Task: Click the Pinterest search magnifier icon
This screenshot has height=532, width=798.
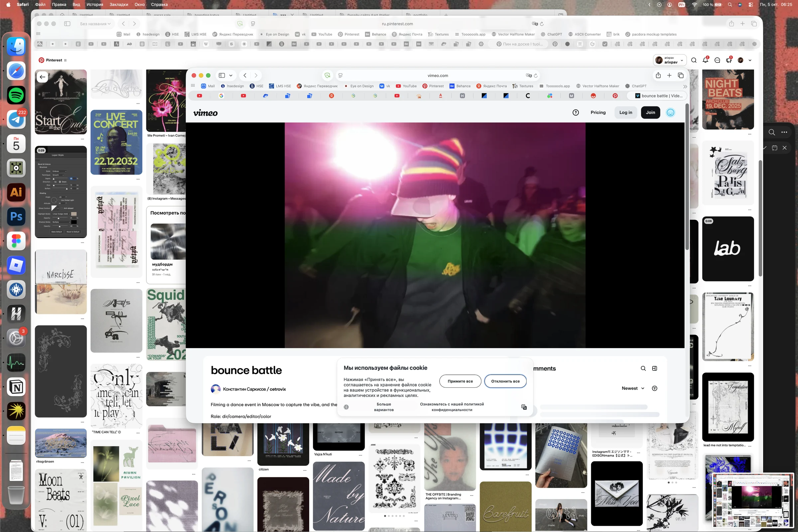Action: pos(694,60)
